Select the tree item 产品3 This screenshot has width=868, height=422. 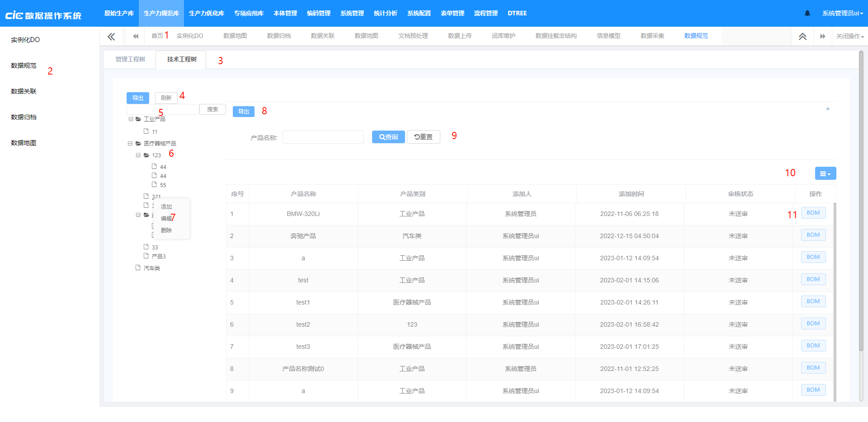(x=159, y=256)
